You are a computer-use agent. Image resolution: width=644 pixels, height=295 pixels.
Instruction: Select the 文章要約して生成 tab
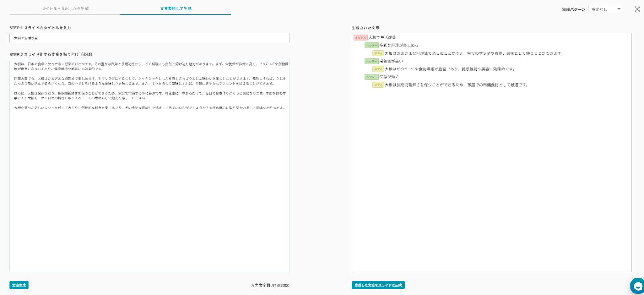point(175,8)
